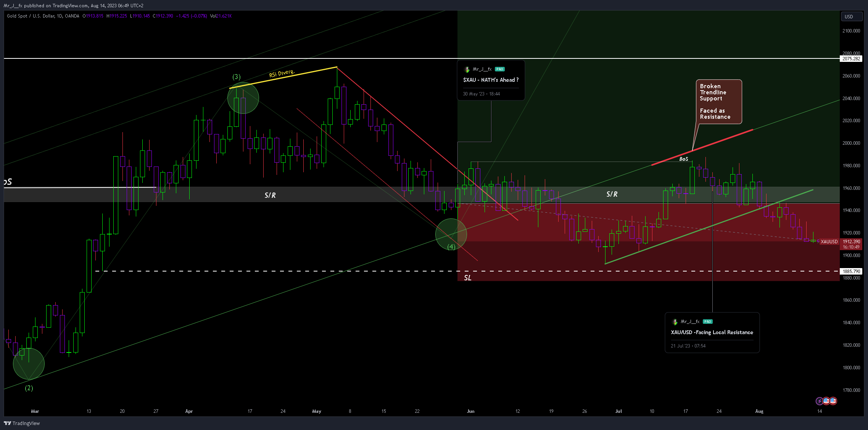Image resolution: width=868 pixels, height=430 pixels.
Task: Open the '$XAU - NATH's Ahead ?' idea
Action: [491, 80]
